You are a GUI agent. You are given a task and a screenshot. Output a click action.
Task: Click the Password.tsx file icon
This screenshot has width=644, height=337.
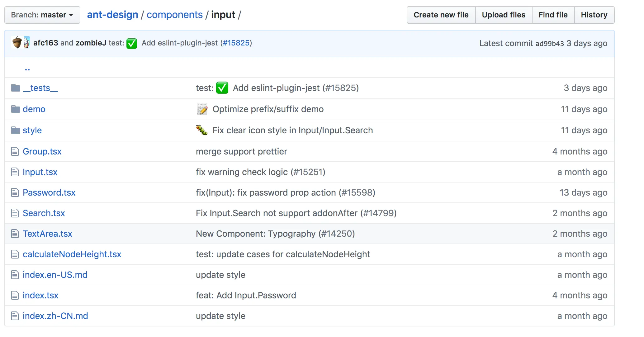tap(15, 193)
